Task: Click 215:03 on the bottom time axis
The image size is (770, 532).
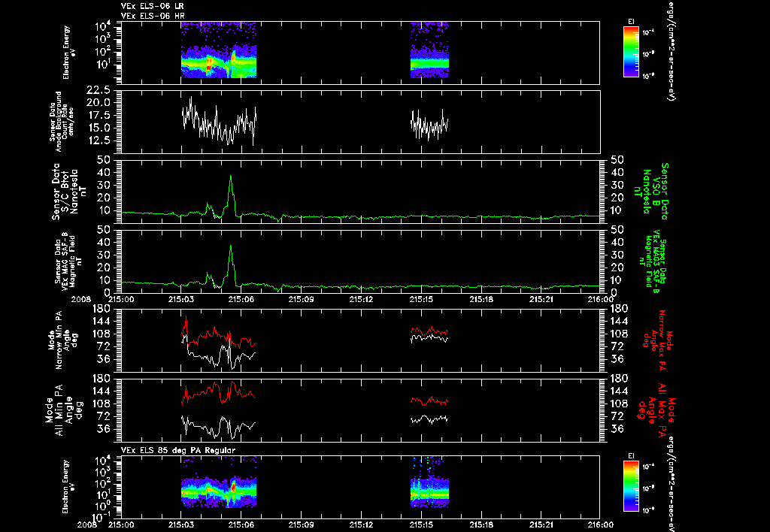Action: tap(181, 524)
